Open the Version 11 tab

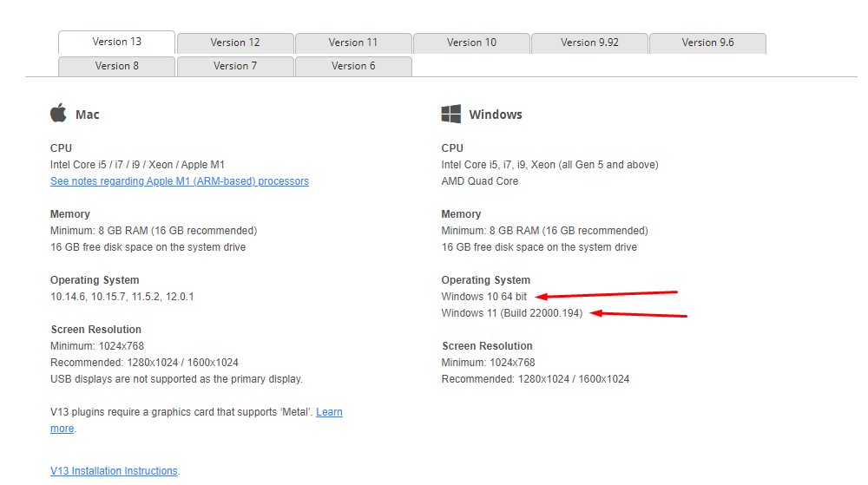point(353,43)
